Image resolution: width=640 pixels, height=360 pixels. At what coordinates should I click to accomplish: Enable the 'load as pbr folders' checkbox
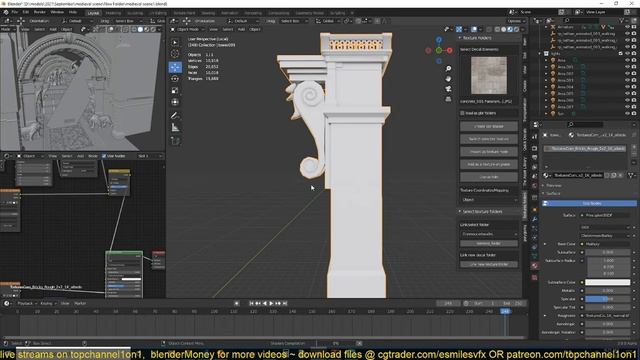pyautogui.click(x=462, y=113)
